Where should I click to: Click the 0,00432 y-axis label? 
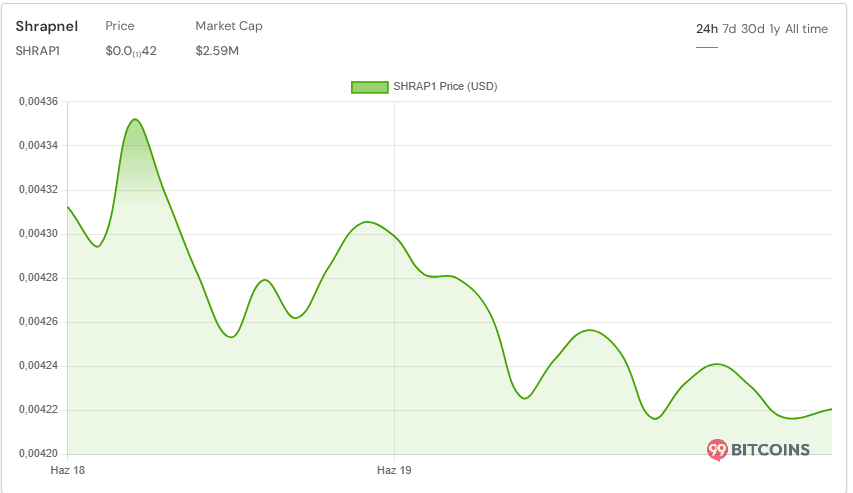[38, 190]
